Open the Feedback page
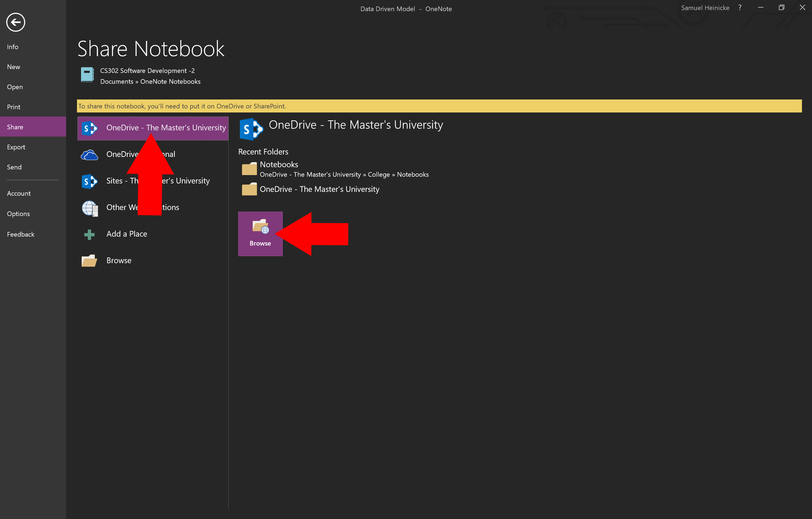This screenshot has height=519, width=812. (x=21, y=234)
